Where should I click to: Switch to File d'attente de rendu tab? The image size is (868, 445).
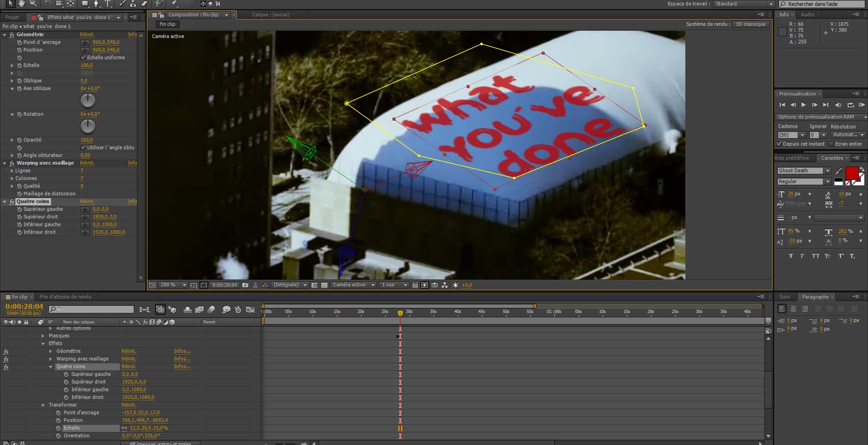tap(66, 297)
